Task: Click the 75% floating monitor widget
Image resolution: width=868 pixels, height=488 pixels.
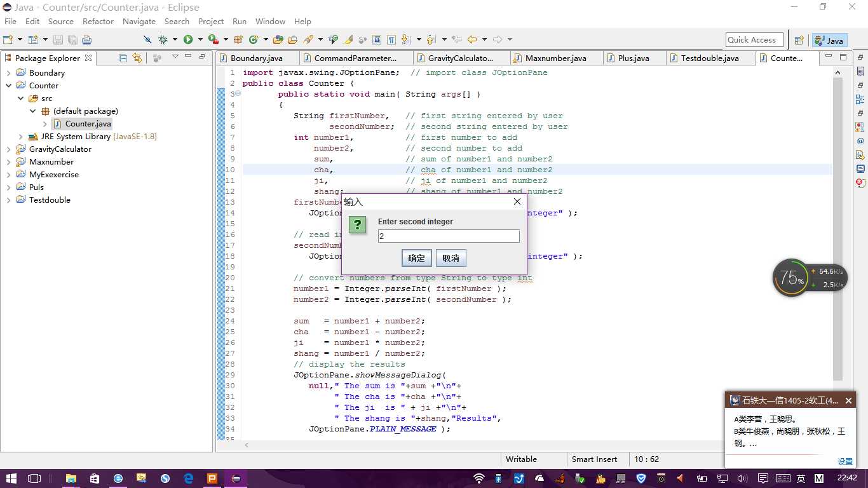Action: 792,278
